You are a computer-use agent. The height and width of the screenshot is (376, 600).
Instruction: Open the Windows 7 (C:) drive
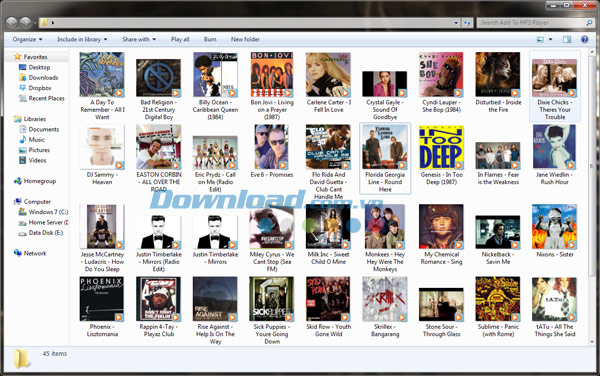43,212
